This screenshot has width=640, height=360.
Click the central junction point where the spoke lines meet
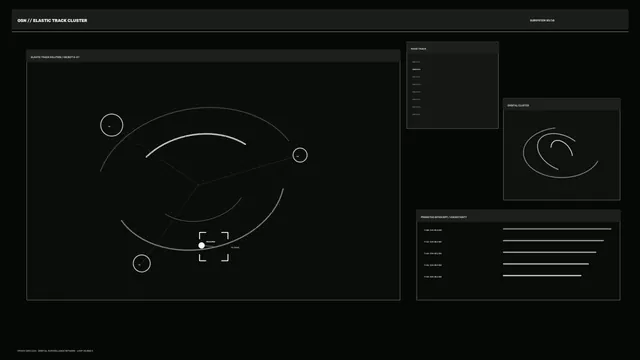[198, 185]
